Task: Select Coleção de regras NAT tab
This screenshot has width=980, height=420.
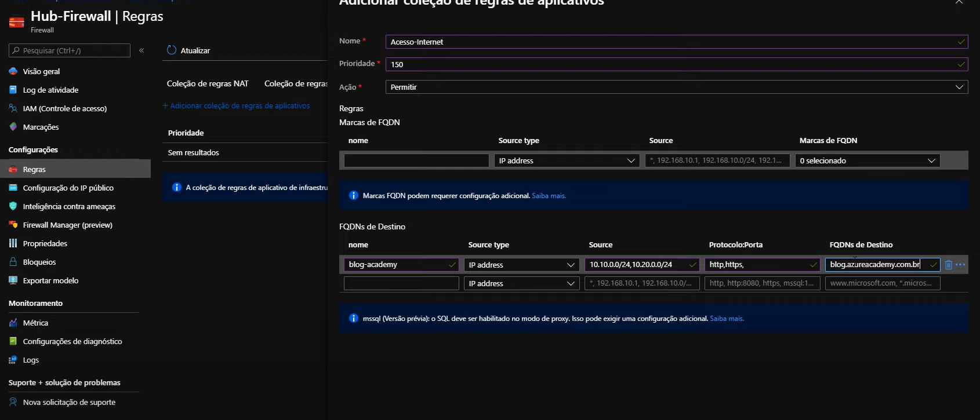Action: pyautogui.click(x=208, y=83)
